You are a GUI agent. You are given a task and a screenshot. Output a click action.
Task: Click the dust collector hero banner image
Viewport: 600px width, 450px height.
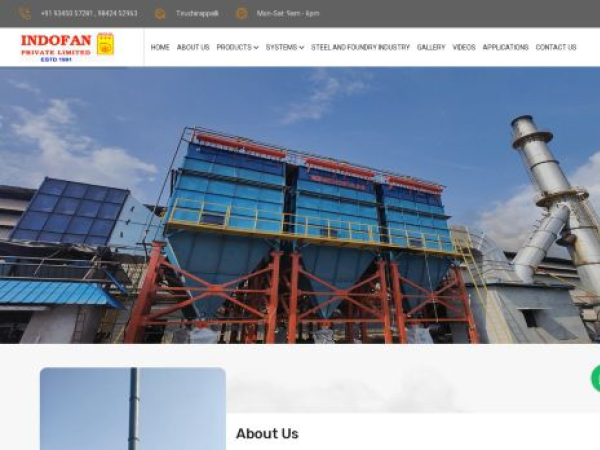point(300,205)
